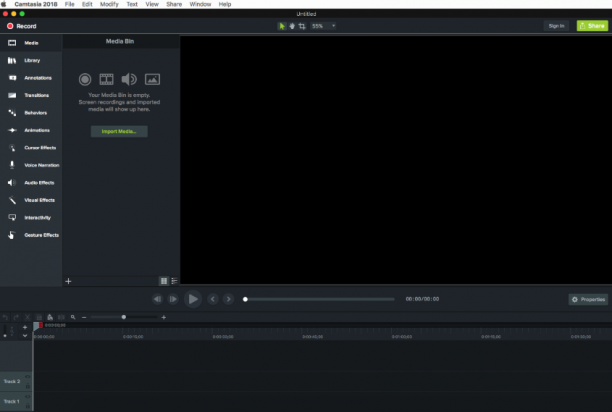
Task: Select the Track 2 header
Action: click(x=16, y=382)
